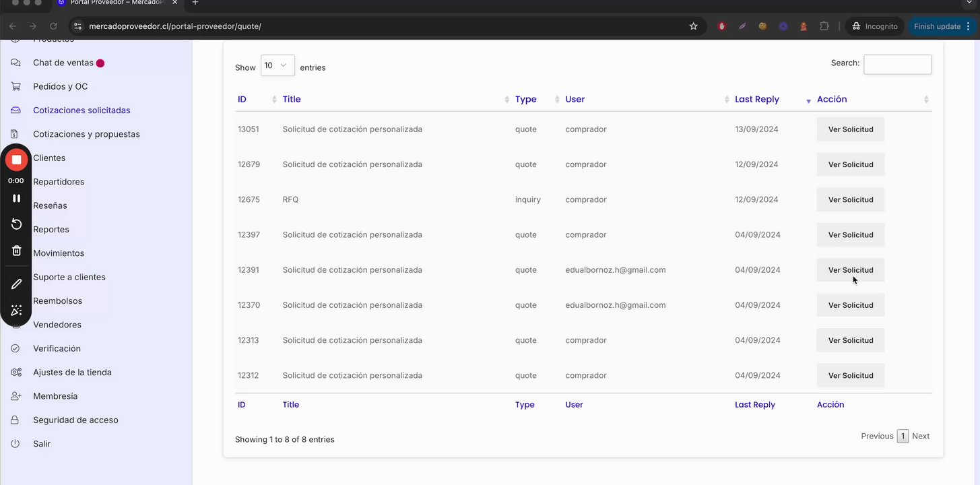Image resolution: width=980 pixels, height=485 pixels.
Task: Open the entries-per-page dropdown
Action: tap(277, 65)
